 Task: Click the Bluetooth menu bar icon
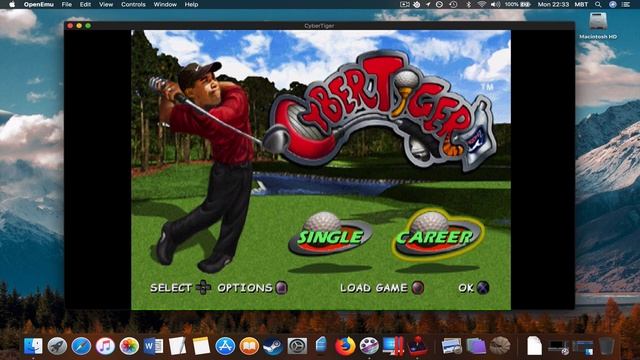(469, 4)
